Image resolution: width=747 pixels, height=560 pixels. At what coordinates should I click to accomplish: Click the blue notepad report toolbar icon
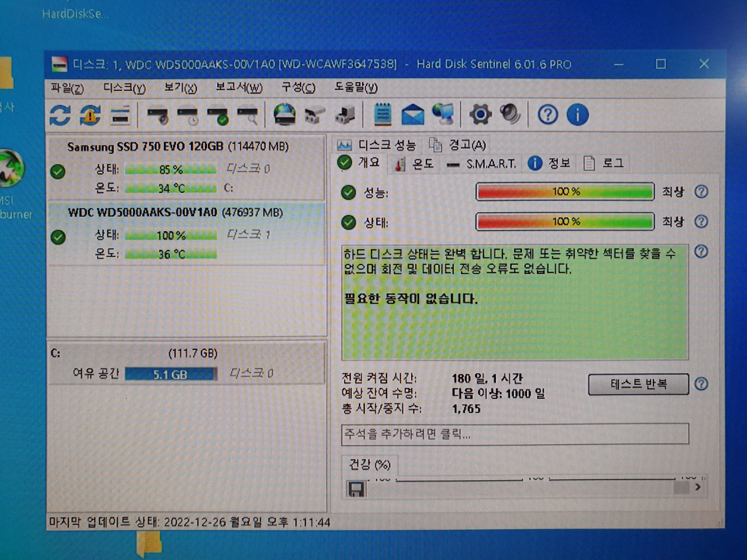click(x=383, y=115)
